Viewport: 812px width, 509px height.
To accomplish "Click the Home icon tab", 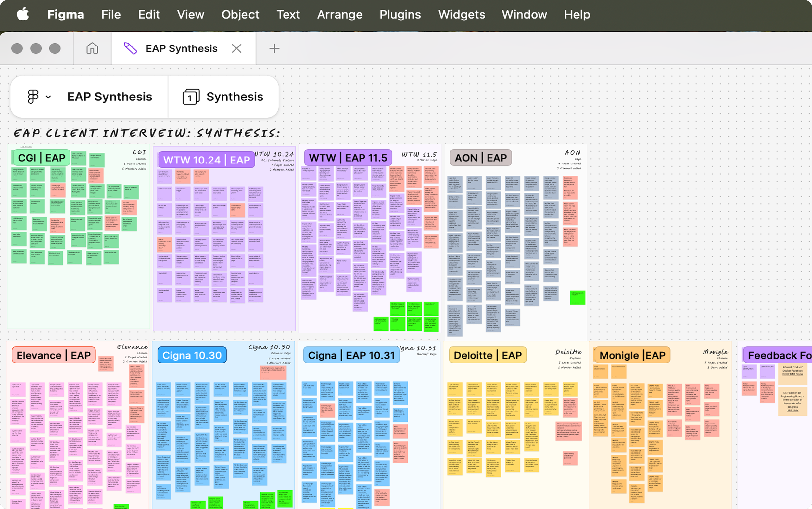I will 92,48.
